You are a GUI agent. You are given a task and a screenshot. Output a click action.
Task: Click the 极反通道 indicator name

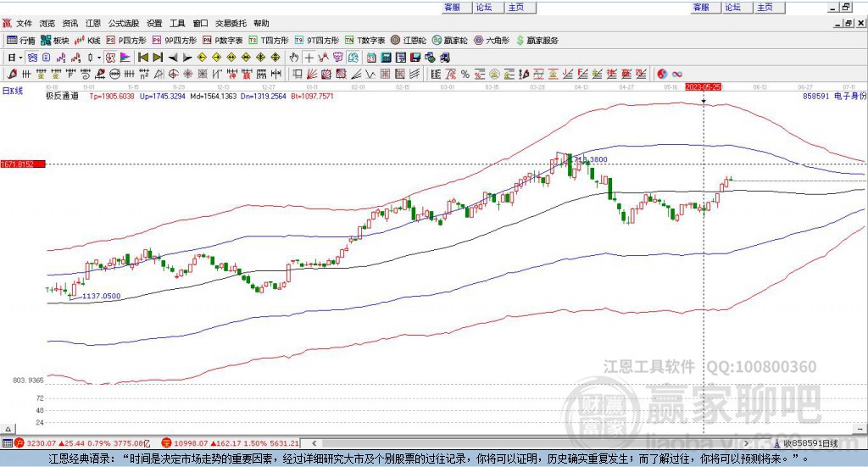coord(62,96)
